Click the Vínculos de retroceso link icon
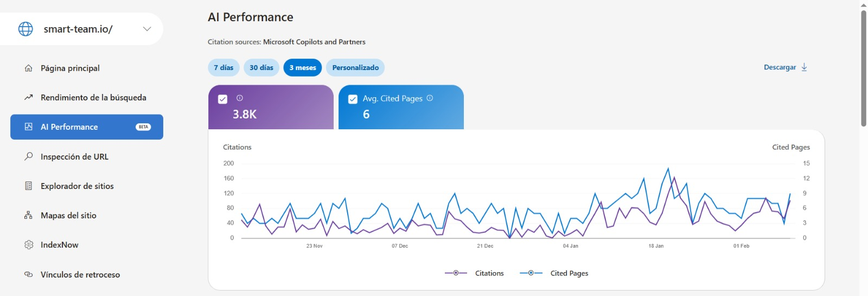The width and height of the screenshot is (868, 296). point(29,274)
